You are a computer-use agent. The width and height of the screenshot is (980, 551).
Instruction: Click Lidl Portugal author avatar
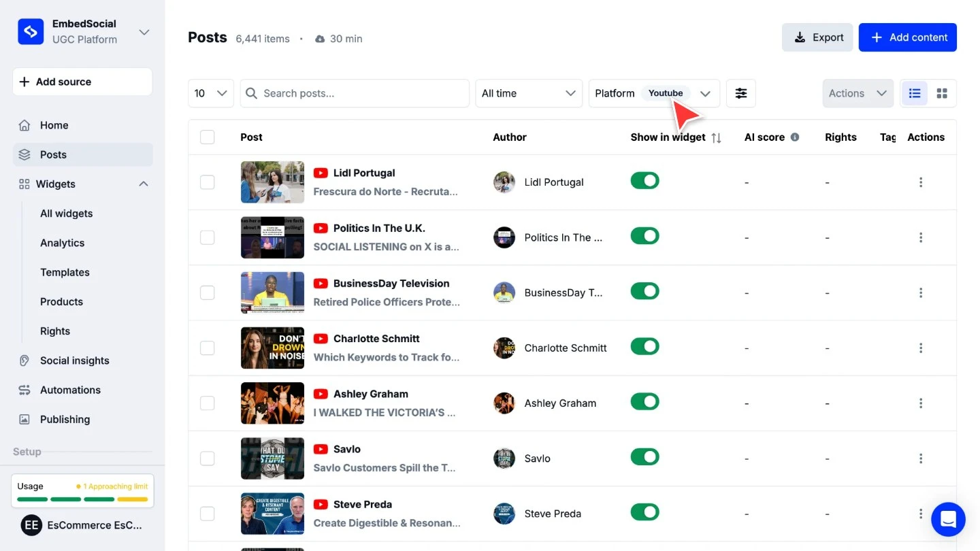click(x=504, y=182)
